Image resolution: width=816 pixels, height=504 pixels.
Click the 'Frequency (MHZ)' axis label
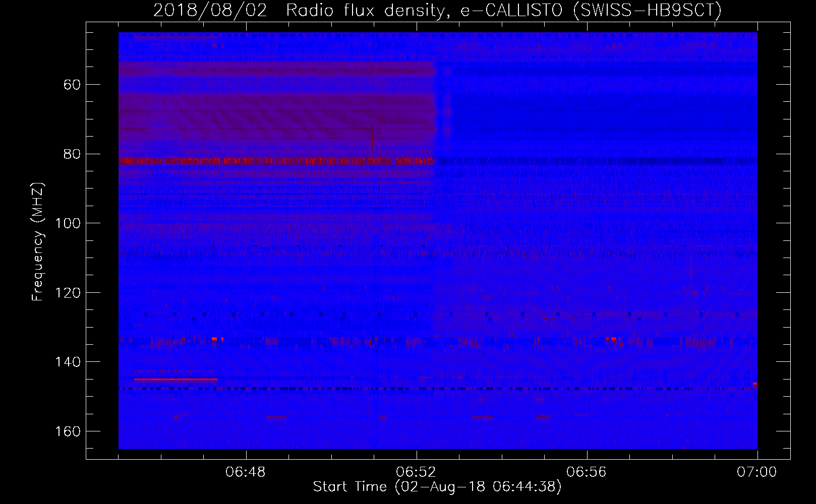tap(38, 241)
